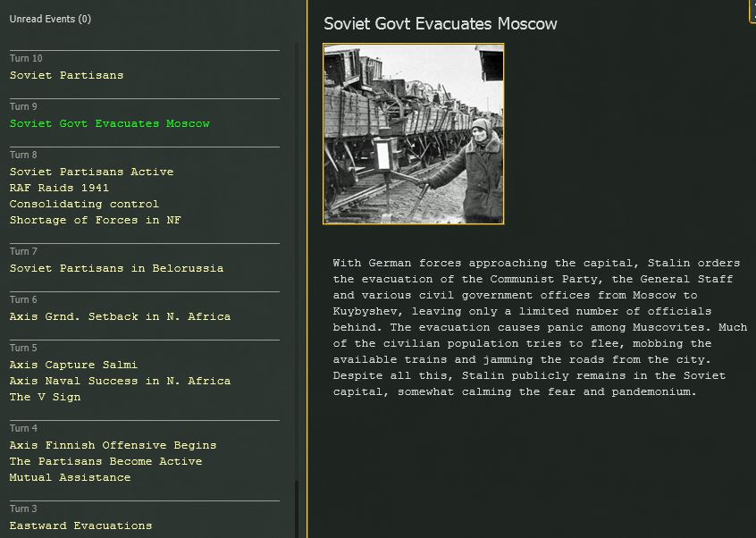Show the Mutual Assistance event

pyautogui.click(x=70, y=477)
